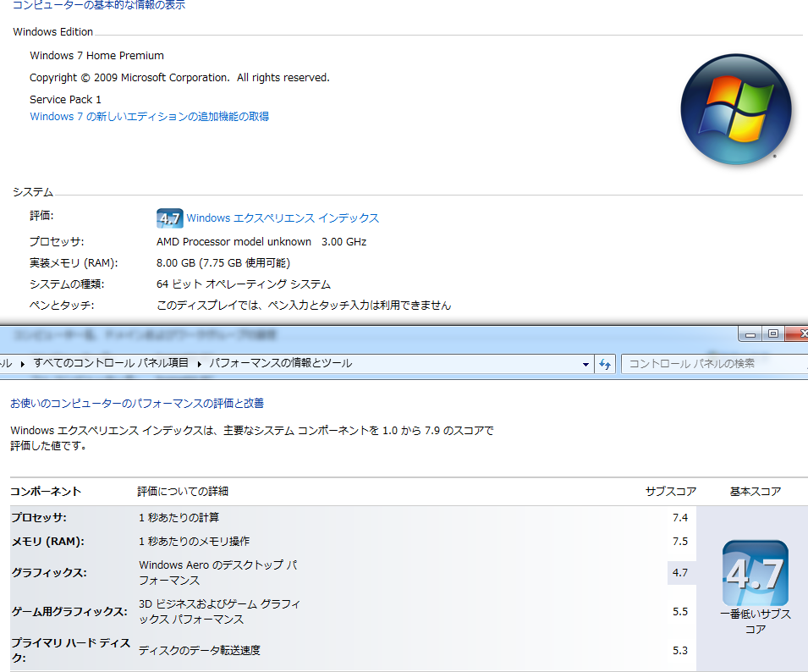Click 3D ビジネスおよびゲーム グラフィックス description
The height and width of the screenshot is (672, 808).
pyautogui.click(x=219, y=612)
